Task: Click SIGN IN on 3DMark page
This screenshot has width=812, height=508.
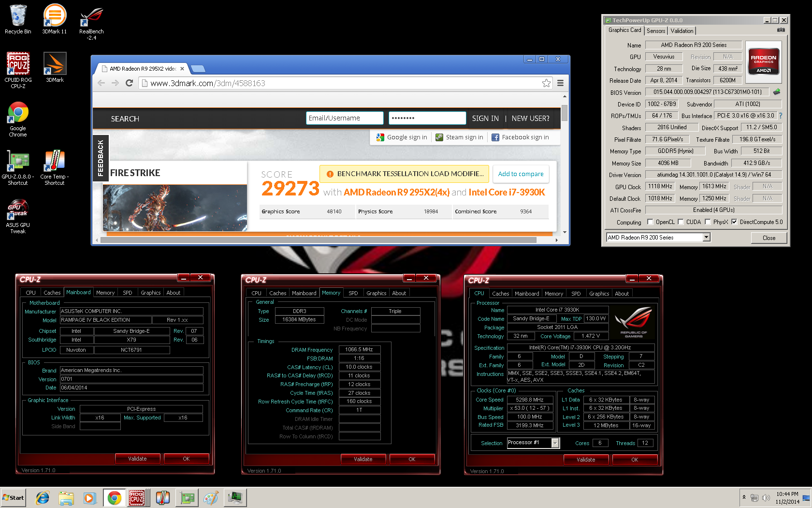Action: 485,119
